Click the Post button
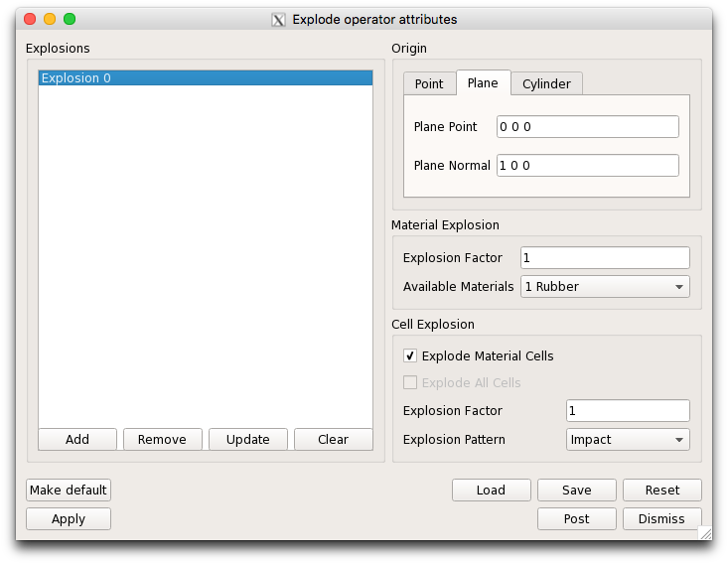The height and width of the screenshot is (564, 728). click(x=577, y=519)
